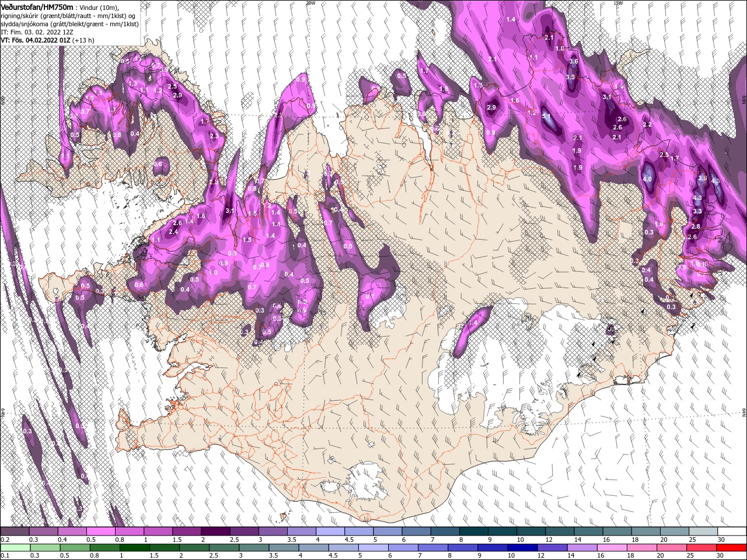The image size is (747, 560).
Task: Click the '2.2' precipitation value on the map
Action: pyautogui.click(x=647, y=124)
